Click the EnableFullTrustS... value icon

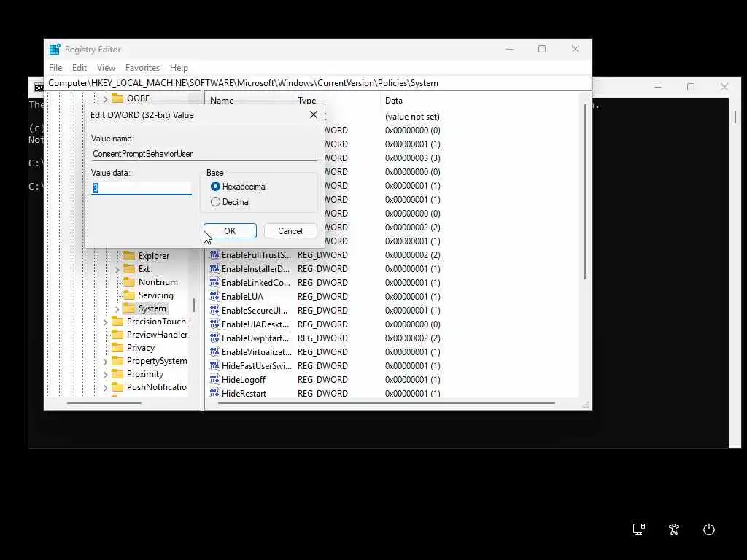tap(214, 254)
